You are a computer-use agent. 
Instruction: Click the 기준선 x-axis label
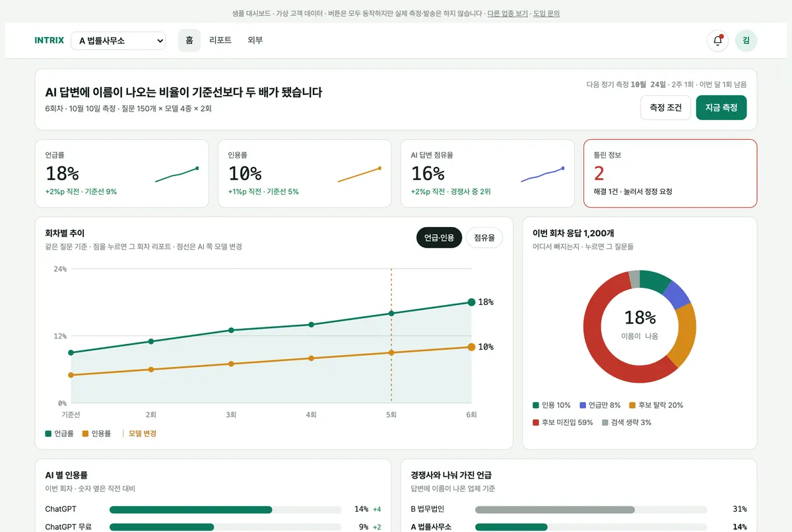(x=71, y=415)
